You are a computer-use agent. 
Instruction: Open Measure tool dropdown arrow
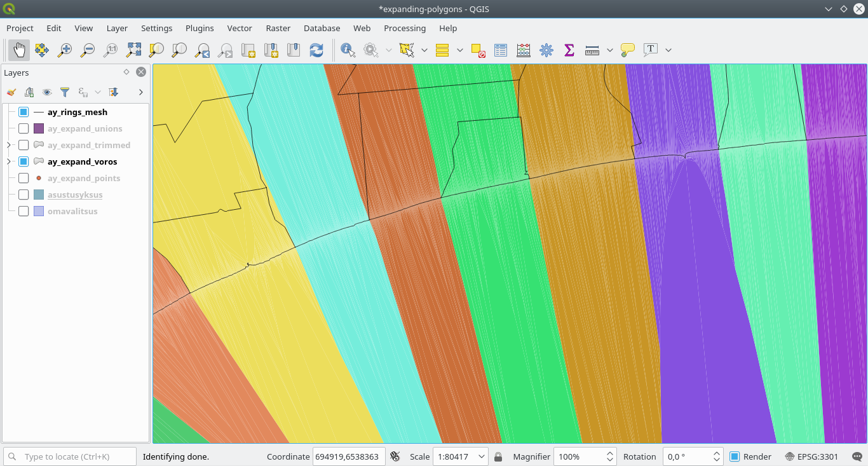610,50
